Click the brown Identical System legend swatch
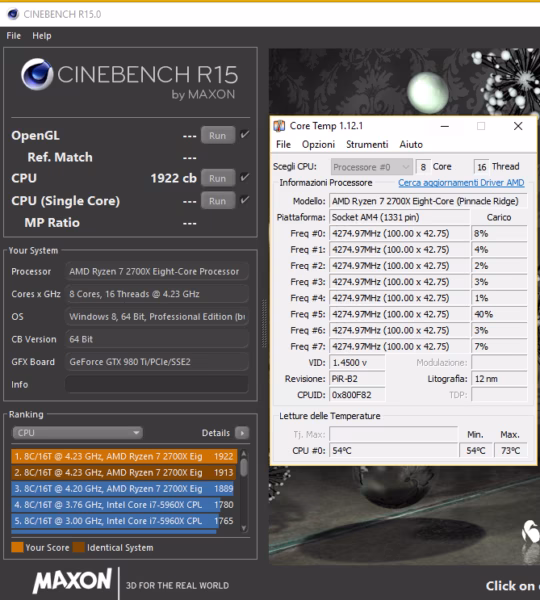This screenshot has height=600, width=540. point(78,547)
